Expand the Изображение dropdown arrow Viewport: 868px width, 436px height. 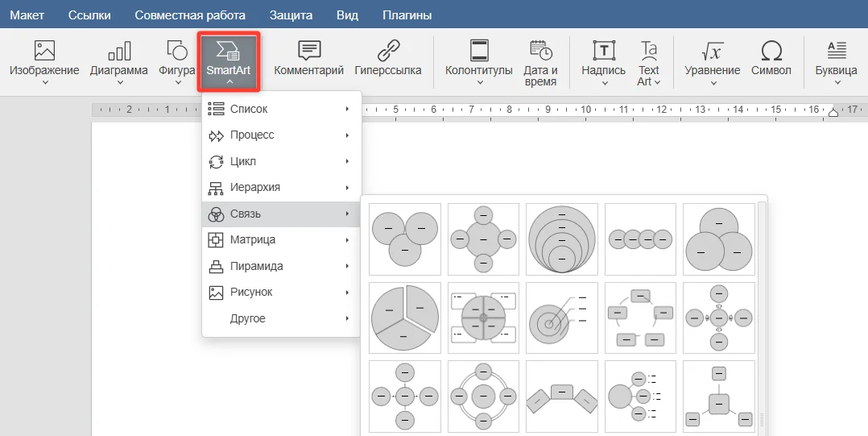tap(45, 82)
